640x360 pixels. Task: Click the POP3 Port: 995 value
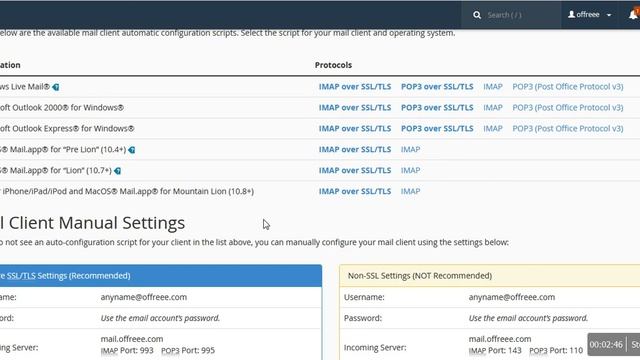pyautogui.click(x=188, y=350)
